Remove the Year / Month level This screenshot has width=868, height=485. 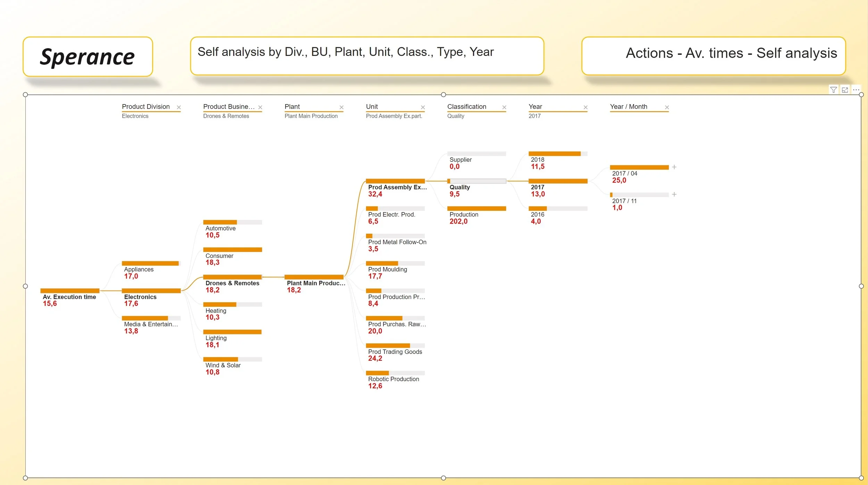tap(667, 107)
